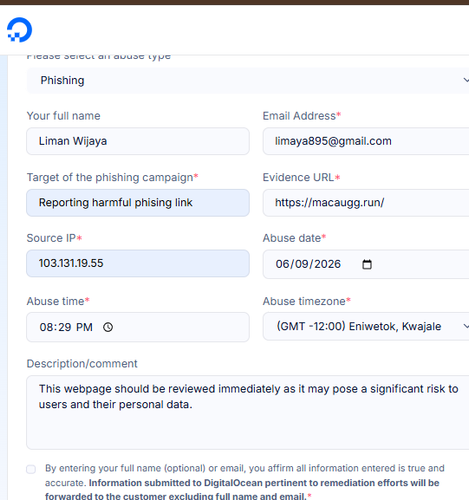469x500 pixels.
Task: Select the Email Address input field
Action: pyautogui.click(x=366, y=141)
